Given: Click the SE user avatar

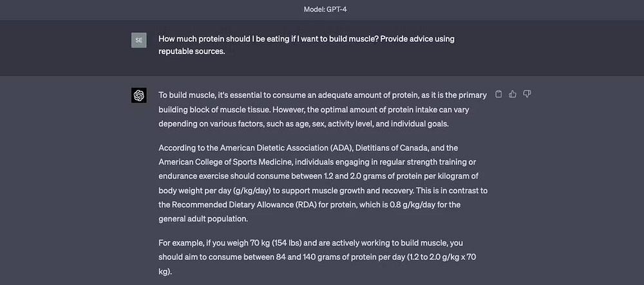Looking at the screenshot, I should click(139, 40).
